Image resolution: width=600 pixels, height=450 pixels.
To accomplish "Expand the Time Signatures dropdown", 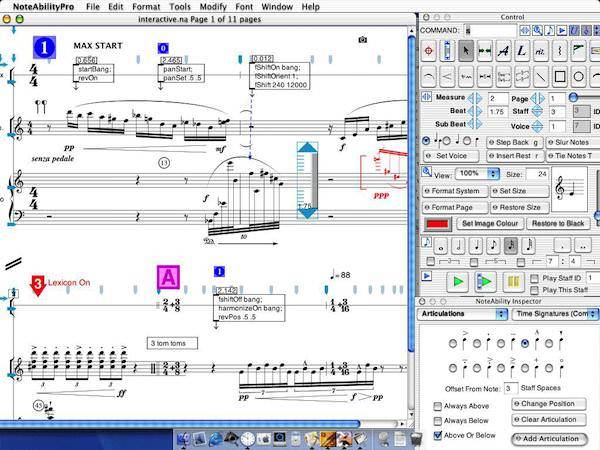I will [555, 314].
